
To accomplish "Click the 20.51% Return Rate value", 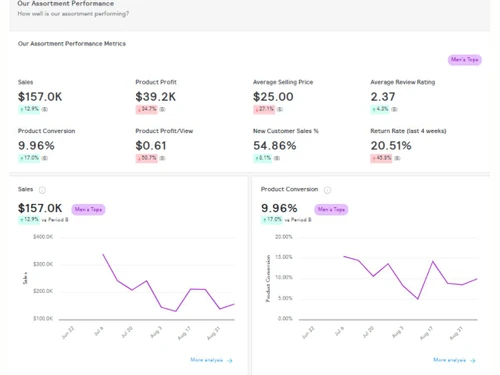I will click(x=391, y=146).
